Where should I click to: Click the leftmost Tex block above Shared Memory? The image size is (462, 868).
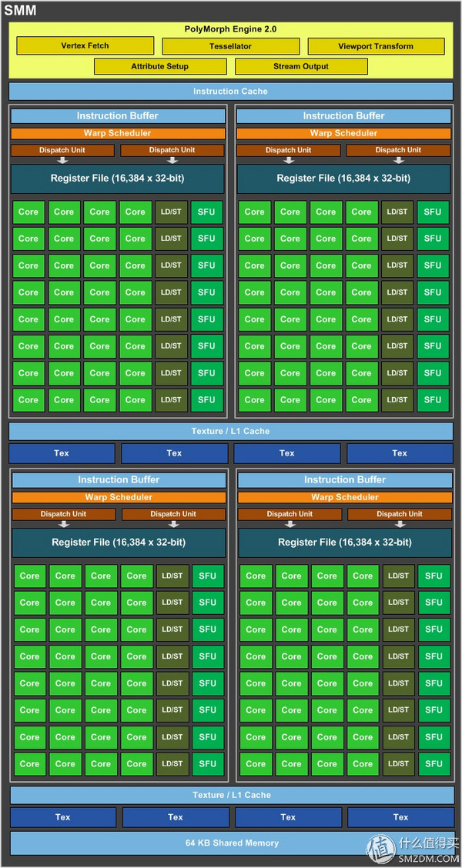tap(63, 817)
